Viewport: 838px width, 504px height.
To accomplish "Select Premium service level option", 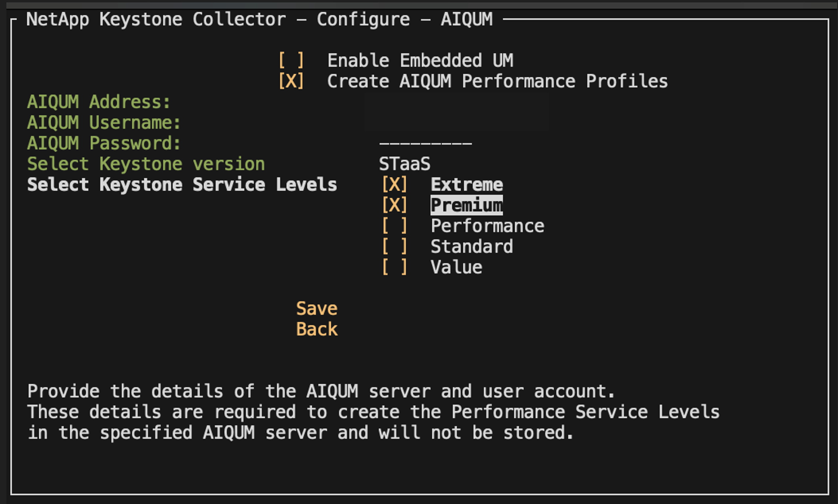I will (x=385, y=205).
